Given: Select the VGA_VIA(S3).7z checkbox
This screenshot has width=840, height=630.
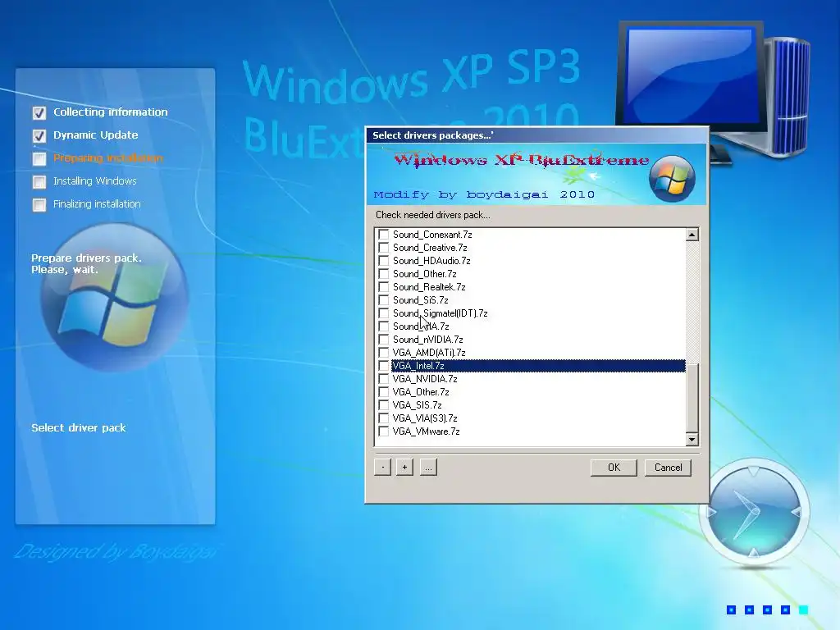Looking at the screenshot, I should tap(384, 418).
